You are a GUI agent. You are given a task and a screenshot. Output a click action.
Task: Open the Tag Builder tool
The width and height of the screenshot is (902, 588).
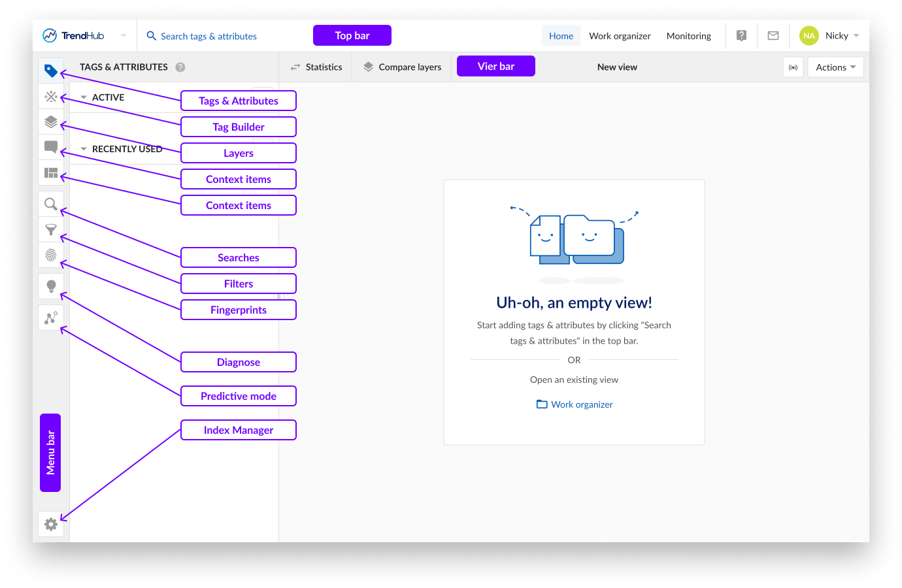pyautogui.click(x=51, y=96)
